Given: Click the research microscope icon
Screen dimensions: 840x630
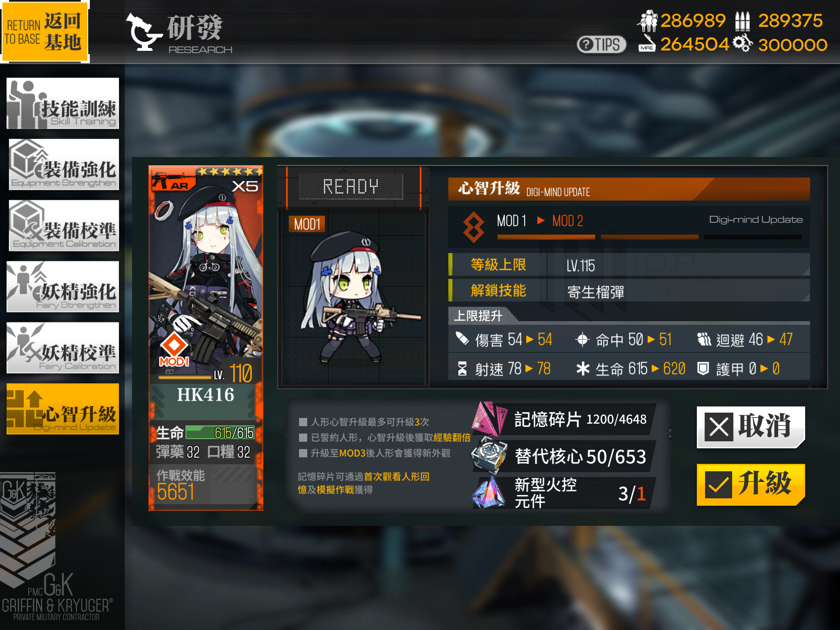Looking at the screenshot, I should [143, 32].
